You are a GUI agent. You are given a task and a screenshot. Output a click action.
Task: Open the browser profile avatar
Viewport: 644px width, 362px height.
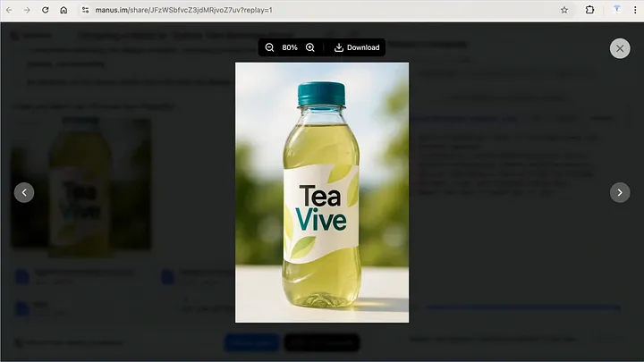(617, 10)
